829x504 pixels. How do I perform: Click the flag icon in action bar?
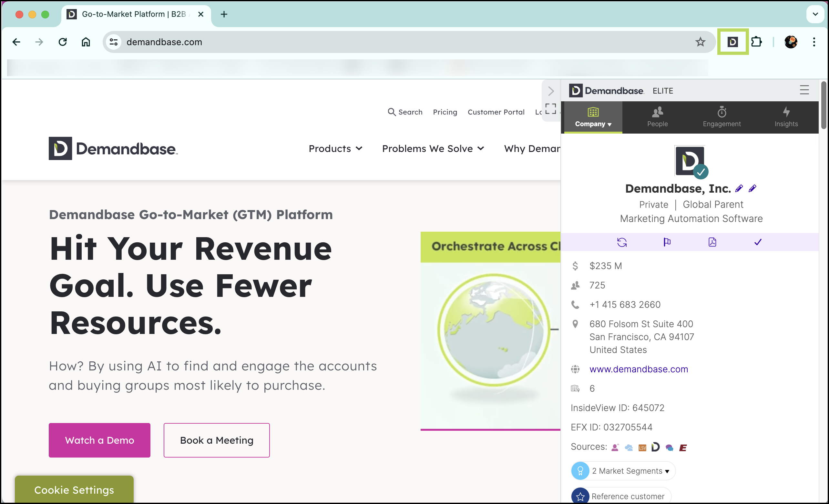tap(667, 242)
